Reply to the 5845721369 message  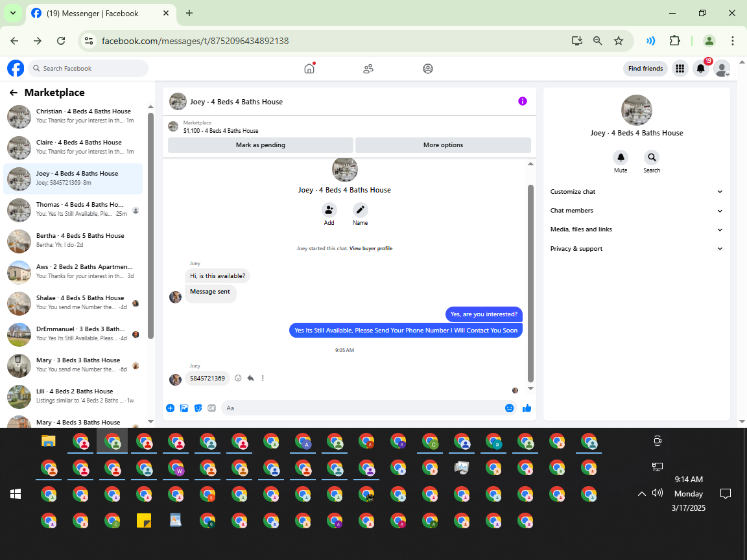[250, 378]
